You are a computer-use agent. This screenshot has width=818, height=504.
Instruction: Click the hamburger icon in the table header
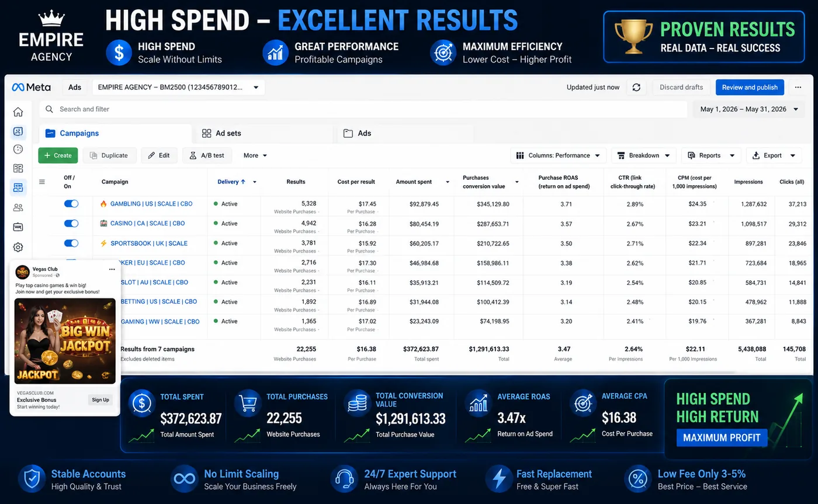click(x=42, y=182)
